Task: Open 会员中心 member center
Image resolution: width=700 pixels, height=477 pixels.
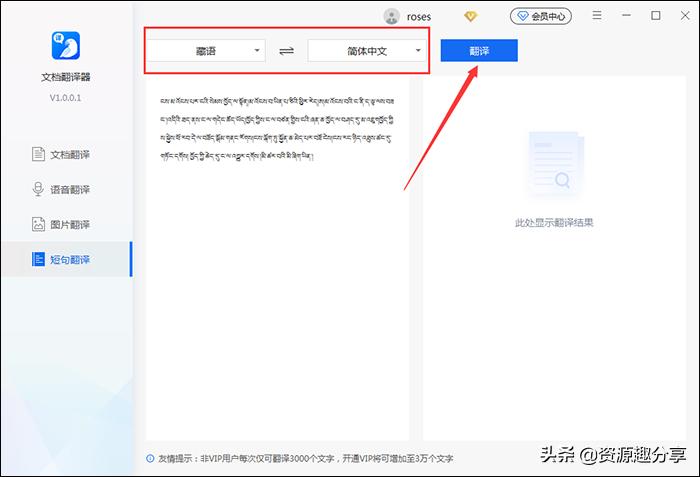Action: [541, 17]
